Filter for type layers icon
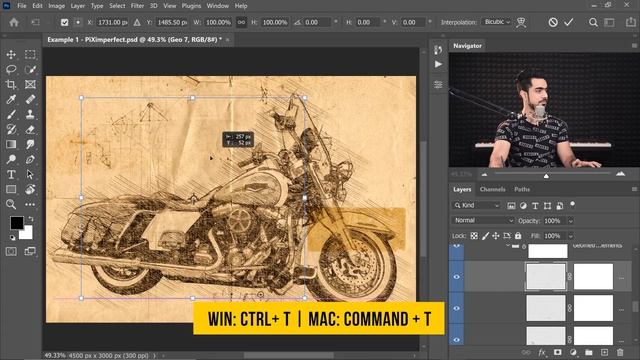 (535, 206)
